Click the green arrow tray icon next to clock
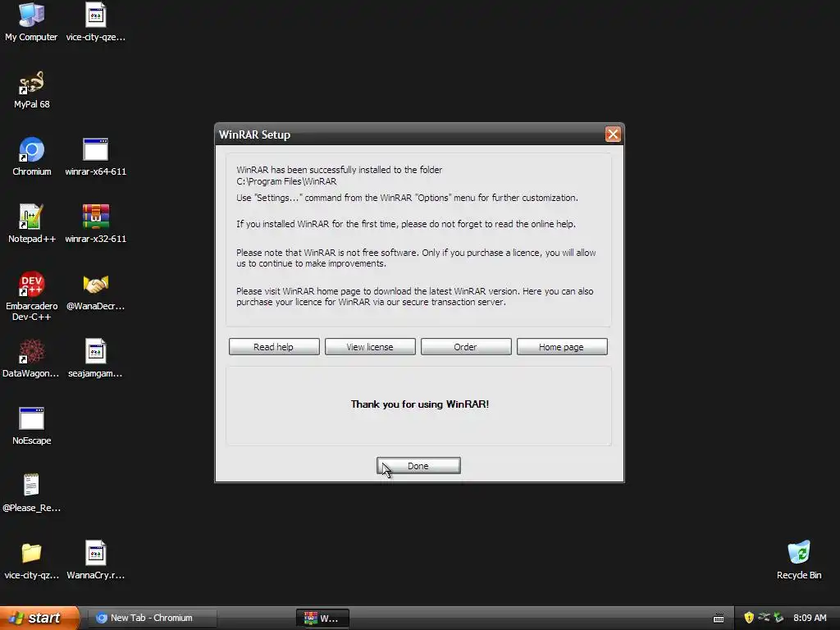The image size is (840, 630). [x=779, y=618]
